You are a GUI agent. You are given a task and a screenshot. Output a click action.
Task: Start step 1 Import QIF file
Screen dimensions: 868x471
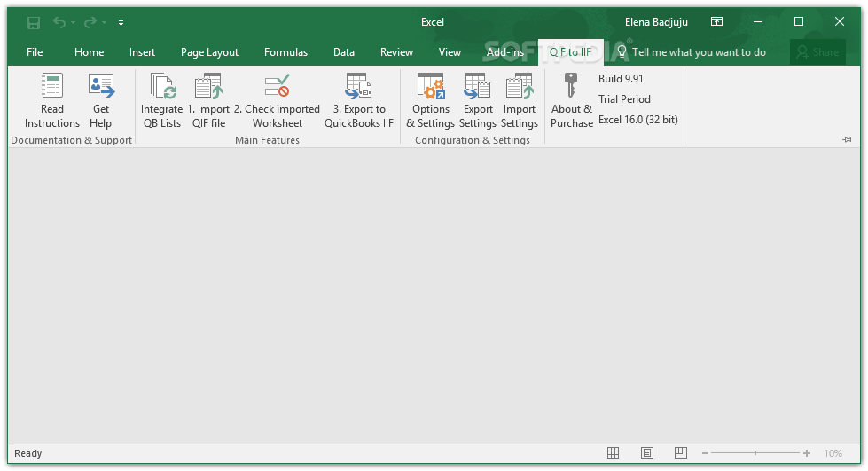208,101
